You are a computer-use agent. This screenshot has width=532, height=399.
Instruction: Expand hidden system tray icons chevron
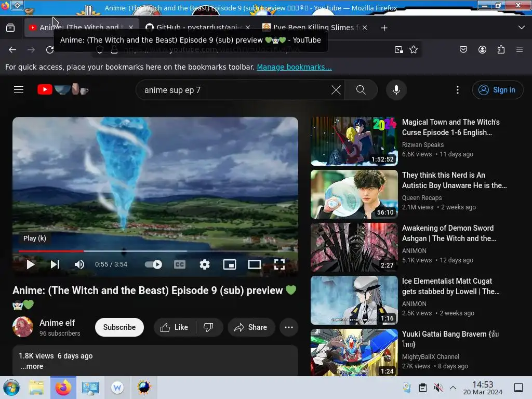[453, 388]
